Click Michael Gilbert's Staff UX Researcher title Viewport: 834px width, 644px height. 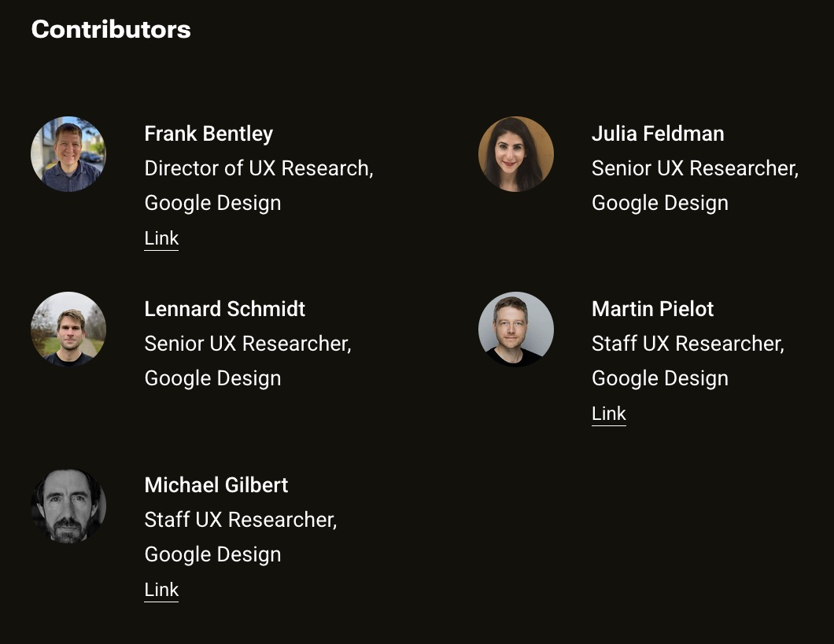pos(241,520)
